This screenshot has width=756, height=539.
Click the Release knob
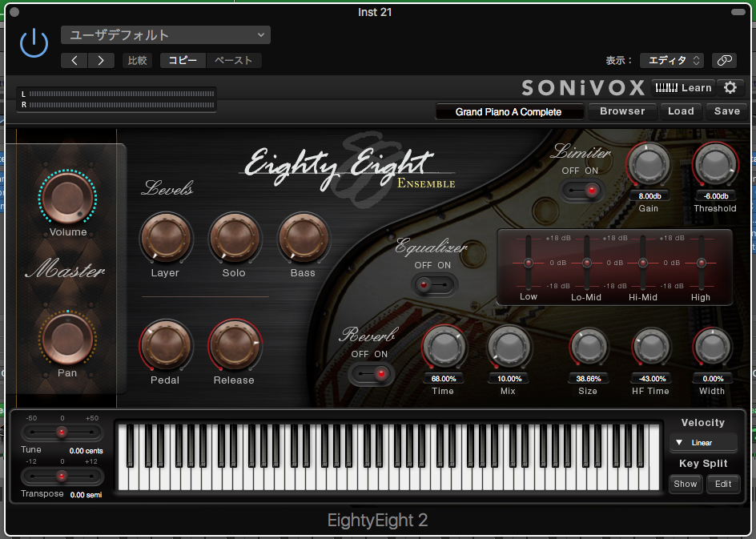click(x=235, y=345)
